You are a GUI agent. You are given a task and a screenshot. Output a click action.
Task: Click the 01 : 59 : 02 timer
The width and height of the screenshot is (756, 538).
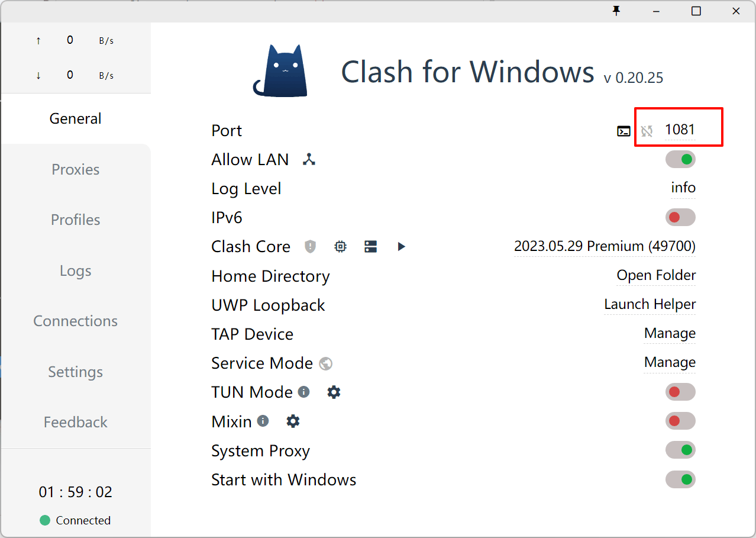76,492
